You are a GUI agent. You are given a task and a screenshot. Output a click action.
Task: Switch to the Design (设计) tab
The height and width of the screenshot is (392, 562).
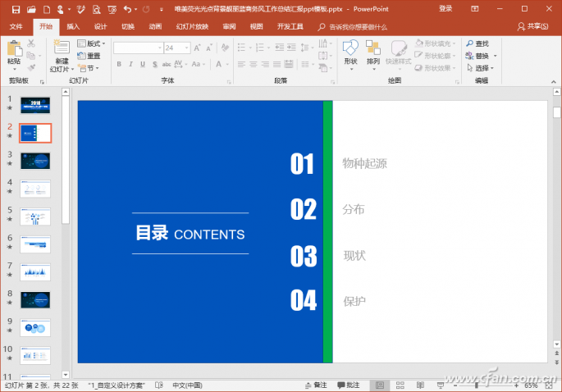pyautogui.click(x=101, y=26)
